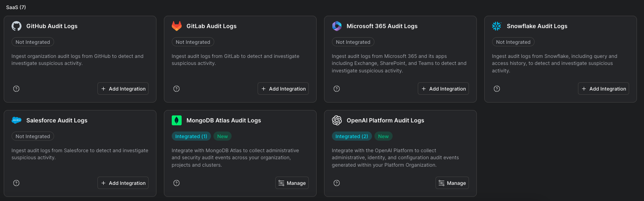Open help for MongoDB Atlas Audit Logs
This screenshot has width=644, height=201.
(177, 183)
